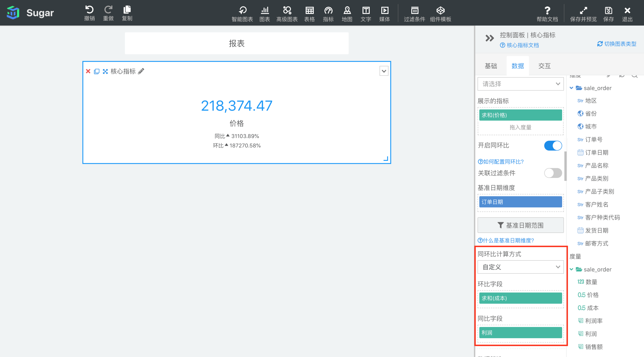Open 智能图表 smart chart tool
The height and width of the screenshot is (357, 644).
242,14
